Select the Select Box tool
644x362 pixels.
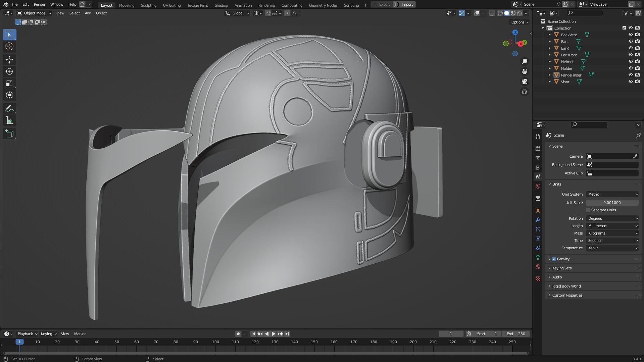click(9, 35)
